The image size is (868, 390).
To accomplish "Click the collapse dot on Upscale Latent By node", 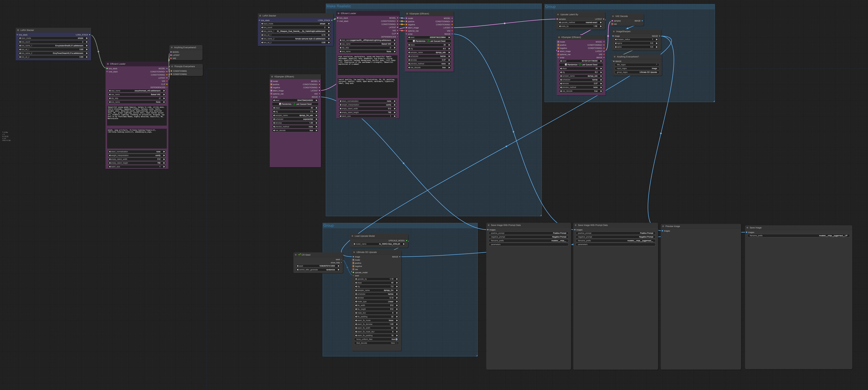I will [x=558, y=14].
